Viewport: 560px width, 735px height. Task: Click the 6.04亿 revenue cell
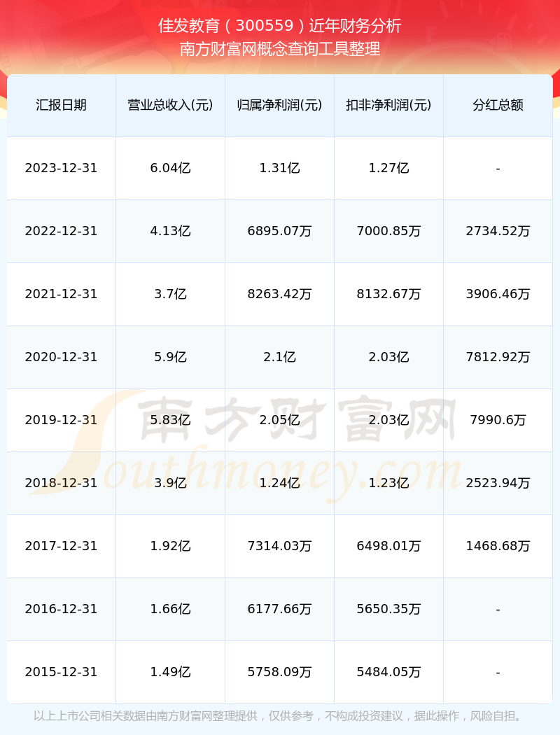click(171, 168)
